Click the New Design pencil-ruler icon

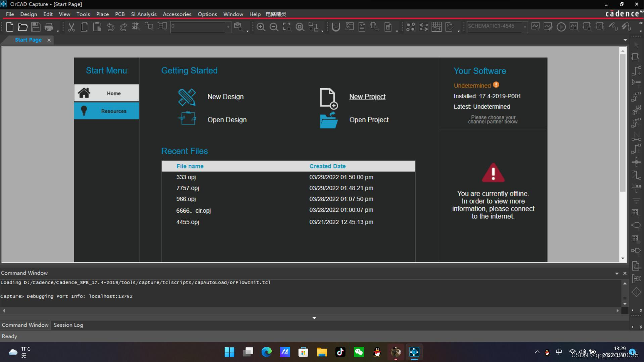coord(187,97)
